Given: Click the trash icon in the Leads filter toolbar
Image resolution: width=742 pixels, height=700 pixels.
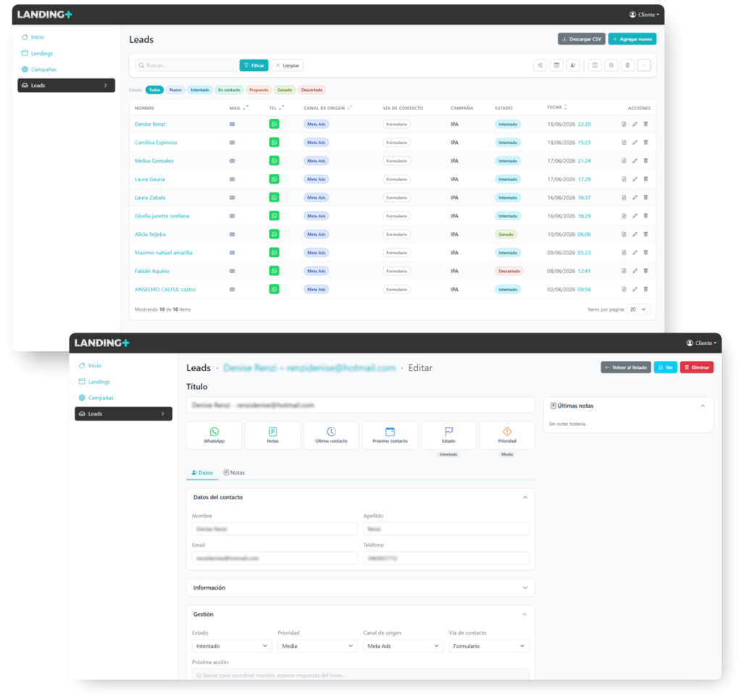Looking at the screenshot, I should click(x=628, y=65).
